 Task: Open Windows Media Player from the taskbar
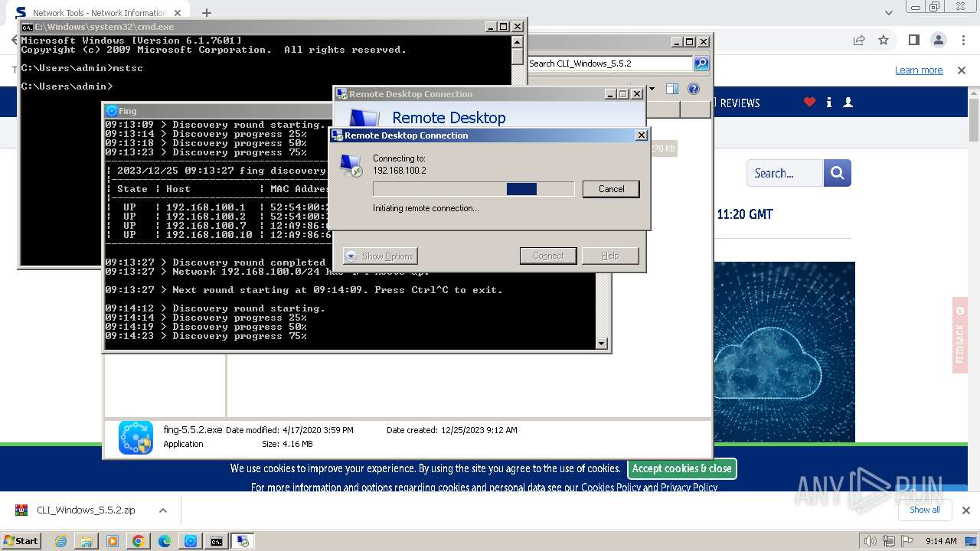click(x=113, y=541)
